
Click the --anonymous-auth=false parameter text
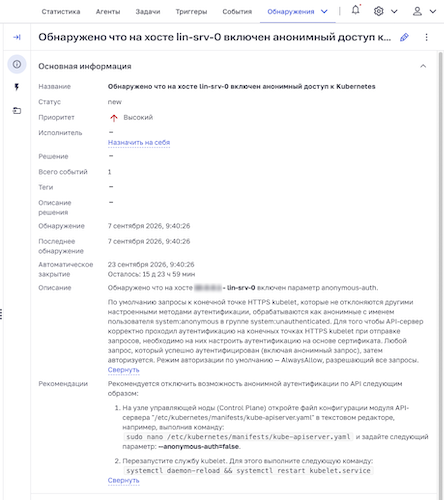[x=199, y=447]
